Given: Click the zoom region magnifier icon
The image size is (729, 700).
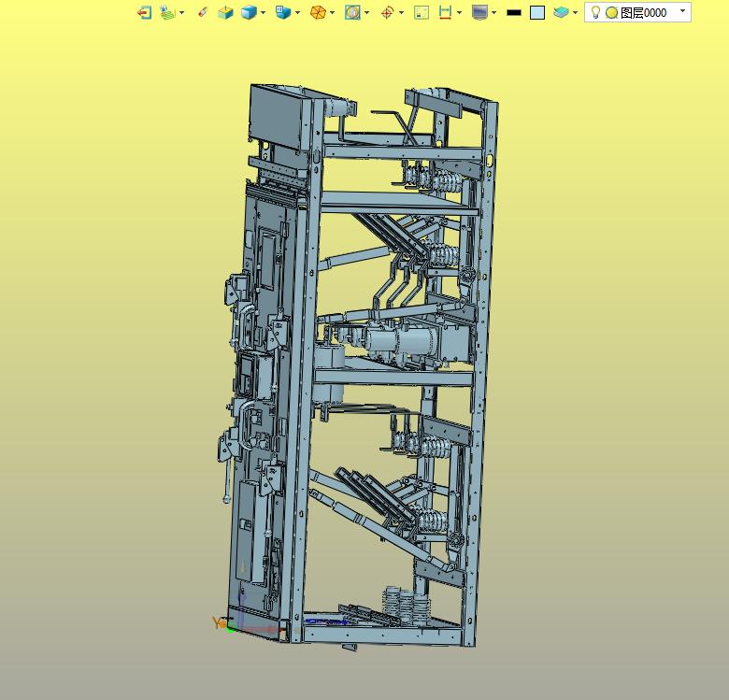Looking at the screenshot, I should (x=352, y=12).
